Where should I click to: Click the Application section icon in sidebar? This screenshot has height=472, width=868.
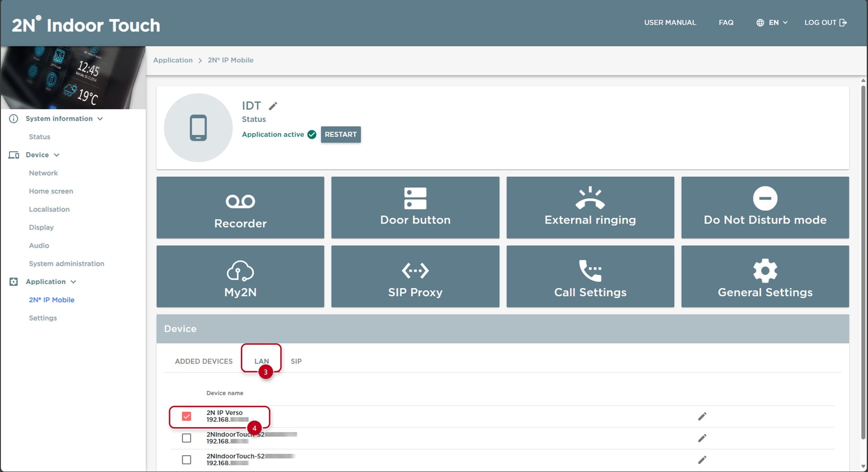14,281
